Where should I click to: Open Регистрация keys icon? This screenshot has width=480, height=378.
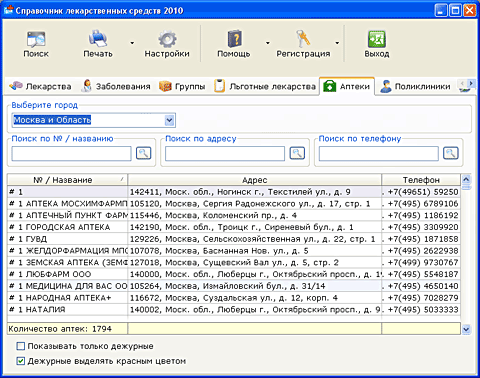(303, 39)
